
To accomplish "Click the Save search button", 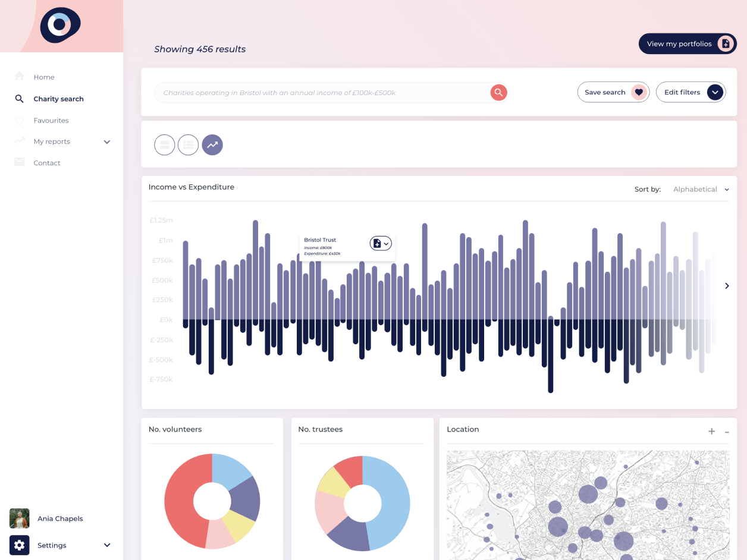I will [x=613, y=92].
